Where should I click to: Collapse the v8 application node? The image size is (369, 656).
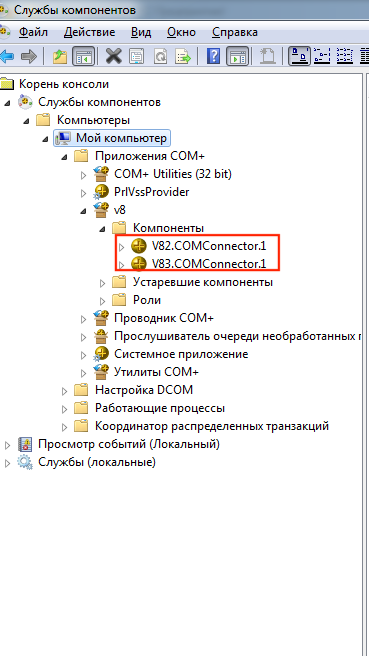(x=84, y=210)
